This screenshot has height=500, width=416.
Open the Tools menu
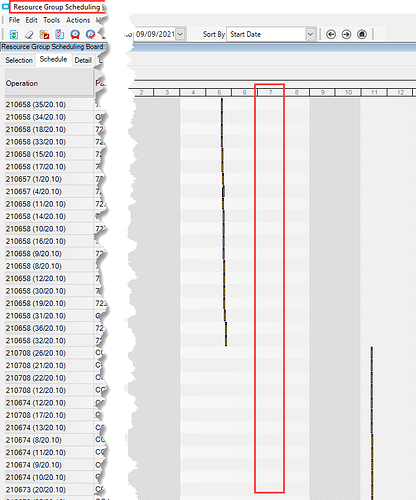[51, 20]
